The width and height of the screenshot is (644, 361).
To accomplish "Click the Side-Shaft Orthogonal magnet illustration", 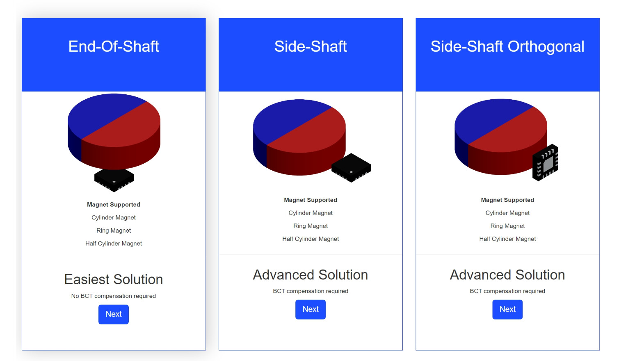I will (x=500, y=136).
